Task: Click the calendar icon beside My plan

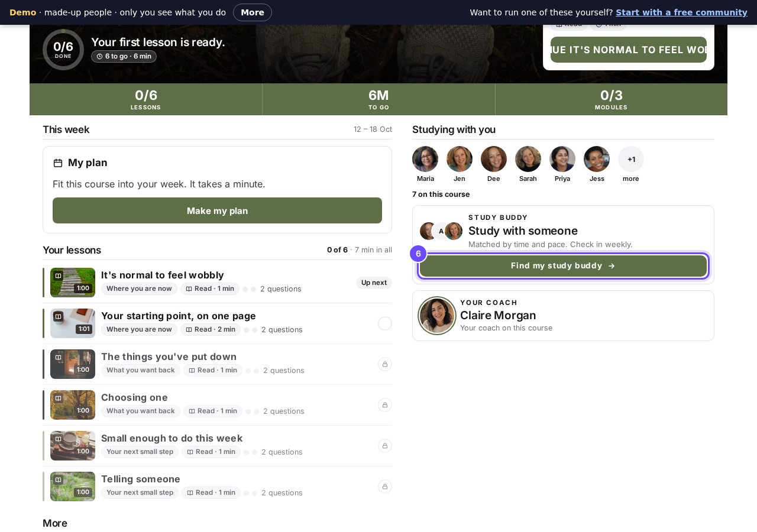Action: (x=58, y=163)
